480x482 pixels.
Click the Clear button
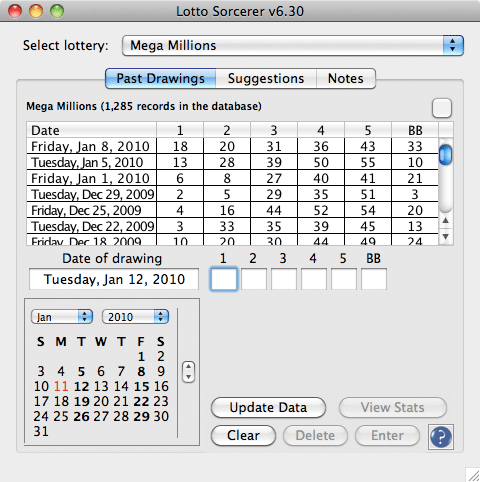pos(243,435)
